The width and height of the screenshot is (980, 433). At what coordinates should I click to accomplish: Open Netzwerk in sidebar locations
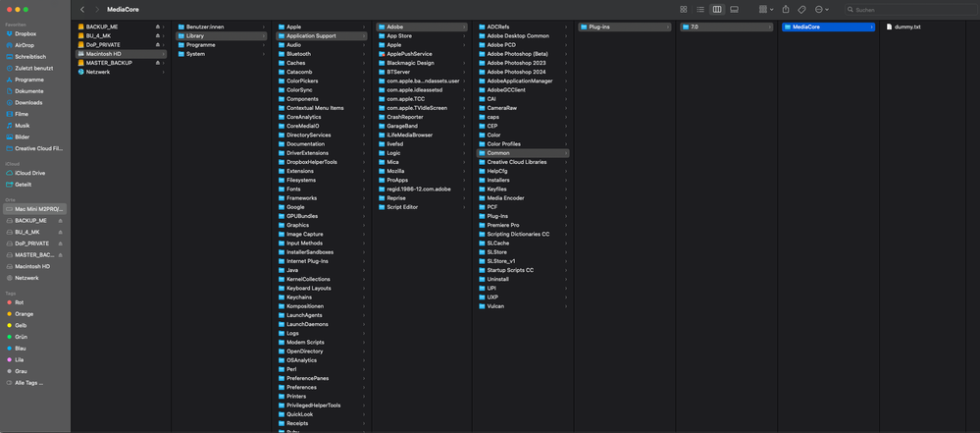(x=26, y=277)
